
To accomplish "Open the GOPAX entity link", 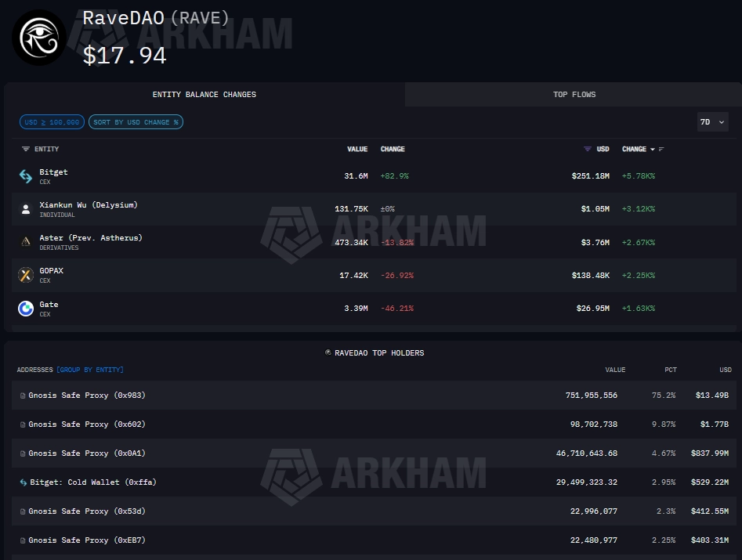I will click(x=51, y=270).
